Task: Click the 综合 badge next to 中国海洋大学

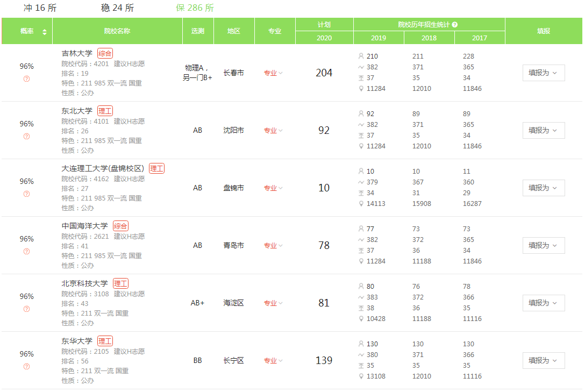Action: point(120,225)
